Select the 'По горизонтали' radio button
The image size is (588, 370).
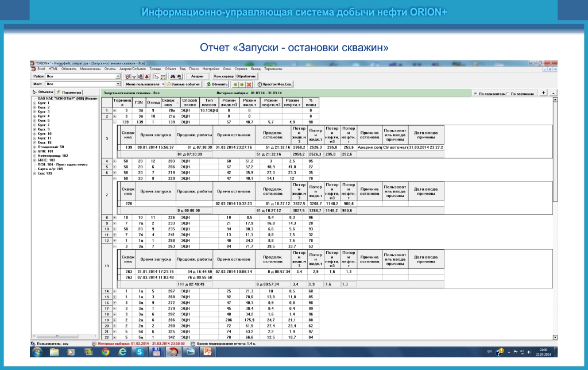click(476, 94)
